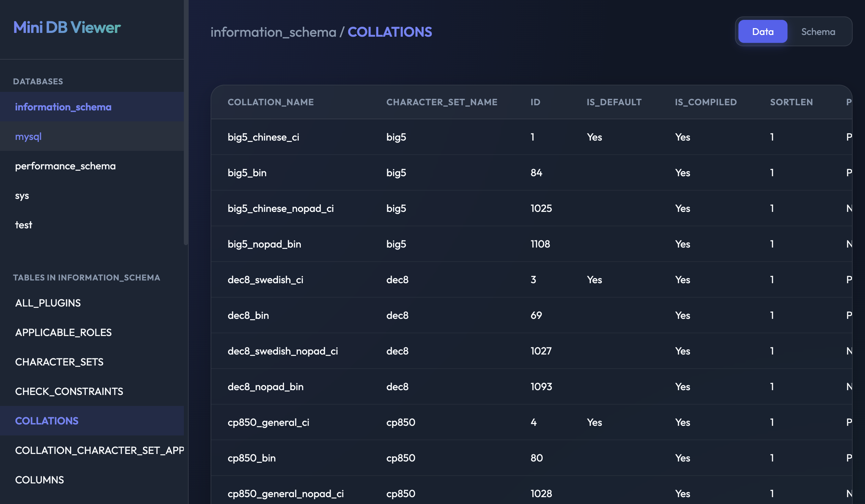Open the APPLICABLE_ROLES table

pos(63,333)
